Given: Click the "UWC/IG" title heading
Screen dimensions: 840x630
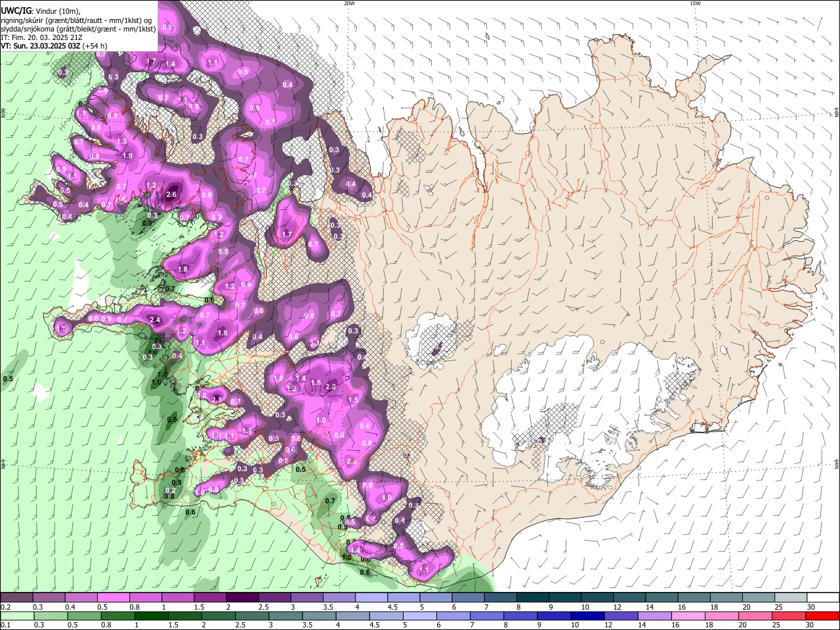Looking at the screenshot, I should [x=16, y=11].
